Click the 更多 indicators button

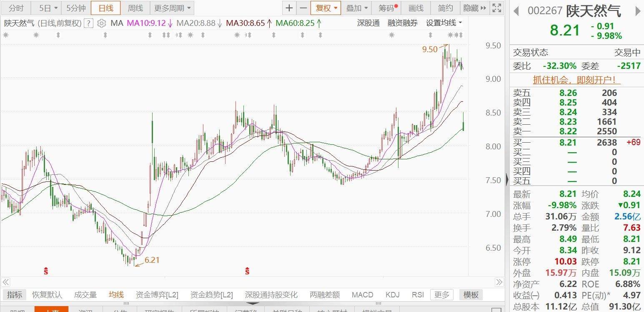[x=441, y=295]
